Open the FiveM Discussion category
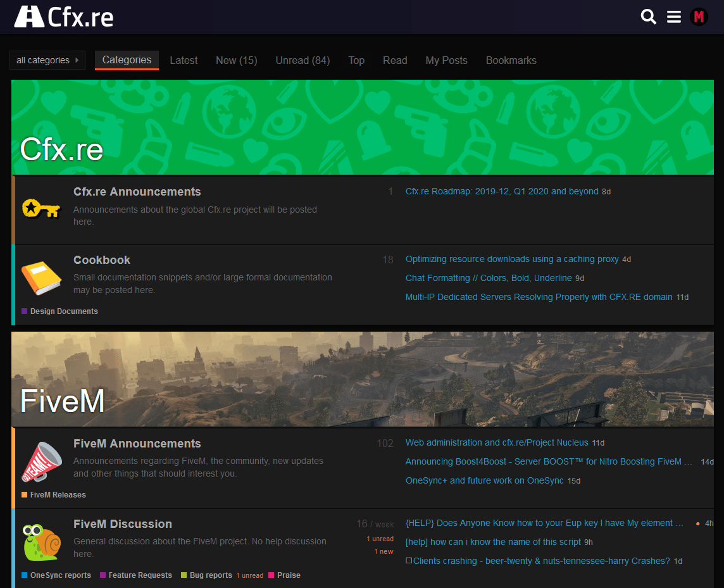Image resolution: width=724 pixels, height=588 pixels. point(122,524)
